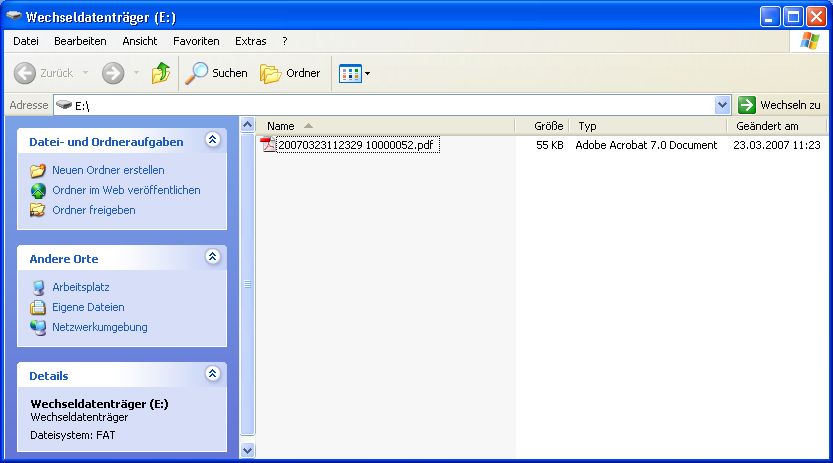
Task: Open Eigene Dateien link
Action: click(88, 307)
